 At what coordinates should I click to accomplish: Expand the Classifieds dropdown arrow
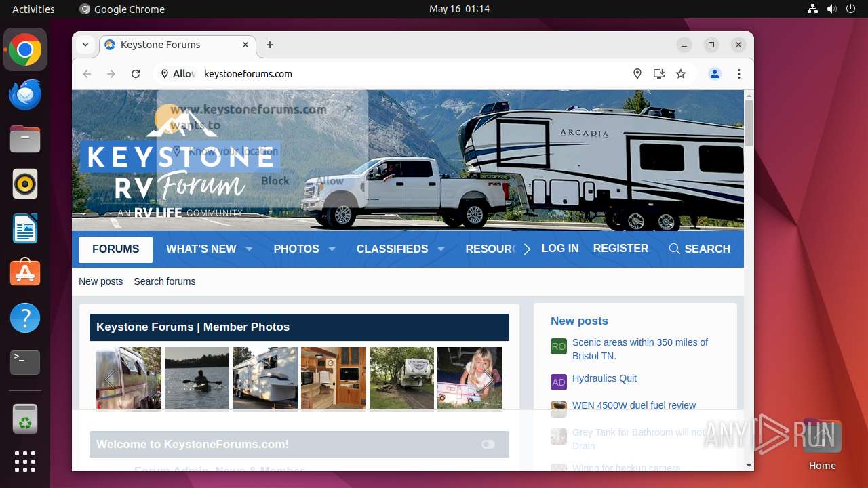point(441,249)
